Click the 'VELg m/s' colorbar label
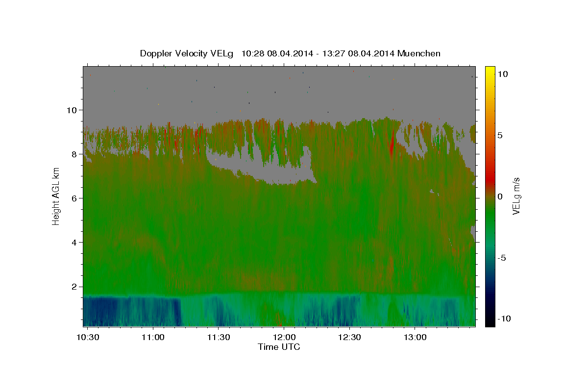Viewport: 588px width, 392px height. (516, 196)
